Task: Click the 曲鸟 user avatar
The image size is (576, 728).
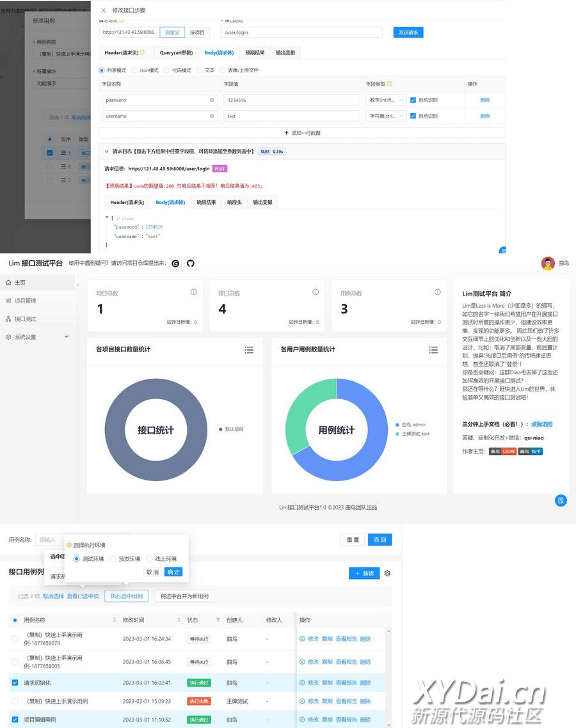Action: tap(548, 264)
